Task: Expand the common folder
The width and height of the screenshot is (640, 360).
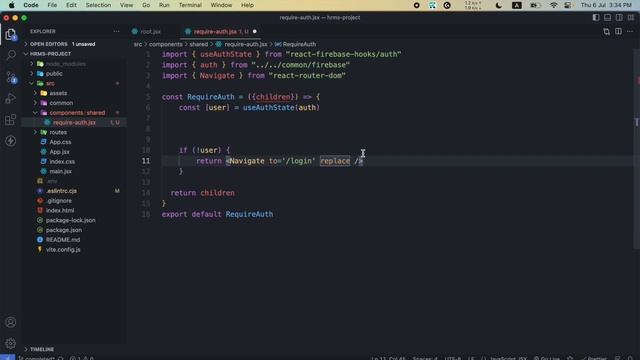Action: pyautogui.click(x=36, y=103)
